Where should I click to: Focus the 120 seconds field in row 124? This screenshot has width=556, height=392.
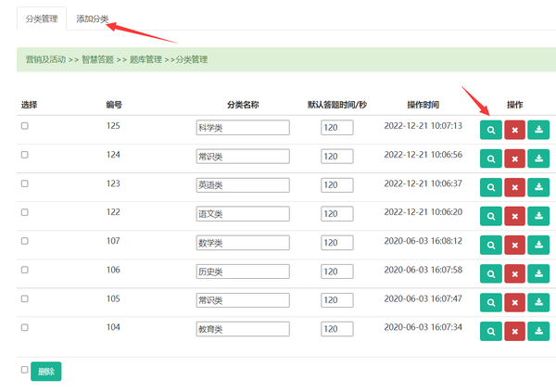tap(337, 157)
